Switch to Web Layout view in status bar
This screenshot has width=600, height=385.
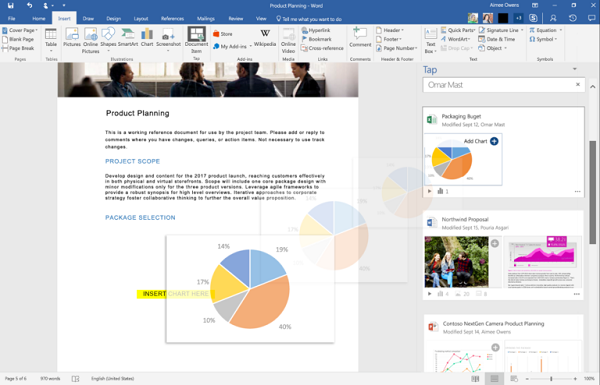(514, 378)
